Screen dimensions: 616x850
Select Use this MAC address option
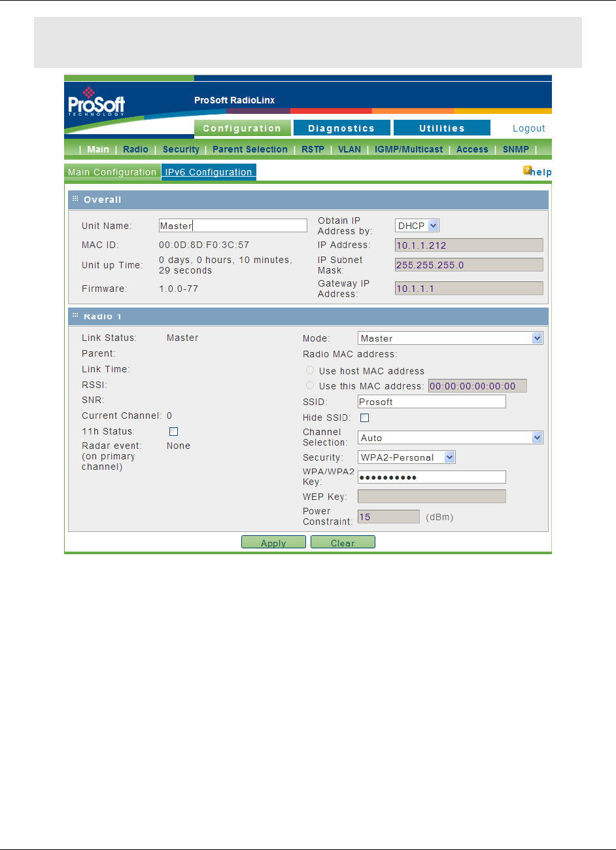click(x=310, y=385)
